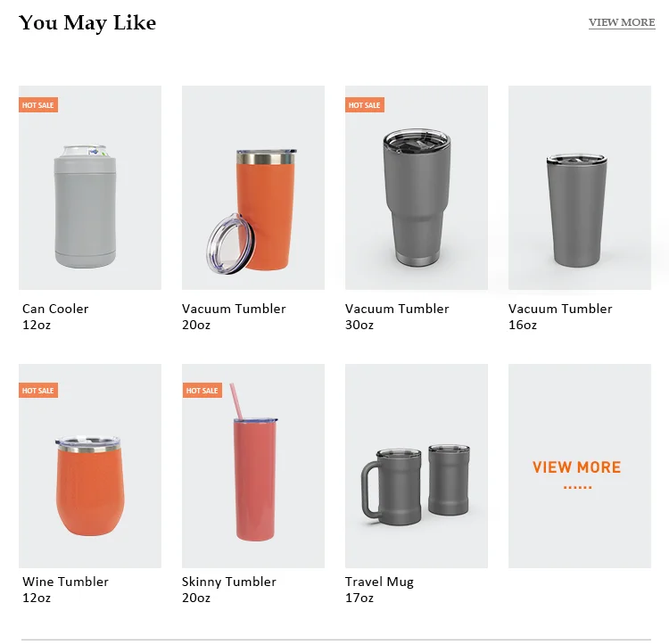Click Hot Sale badge on Can Cooler

tap(38, 105)
